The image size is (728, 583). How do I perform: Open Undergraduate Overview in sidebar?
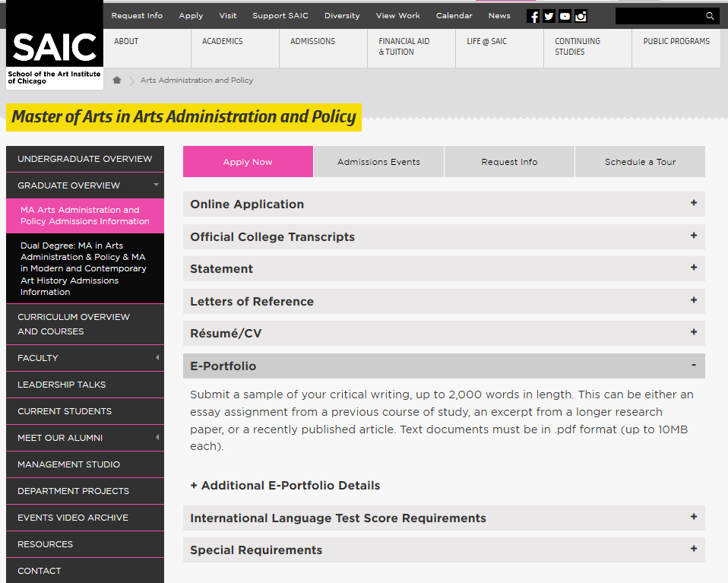(85, 159)
